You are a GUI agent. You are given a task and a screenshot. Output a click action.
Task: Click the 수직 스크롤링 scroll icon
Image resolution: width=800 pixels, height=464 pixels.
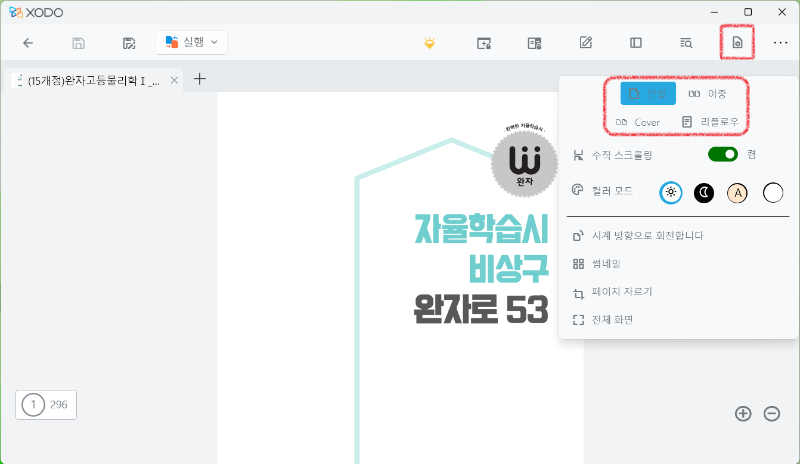point(578,155)
